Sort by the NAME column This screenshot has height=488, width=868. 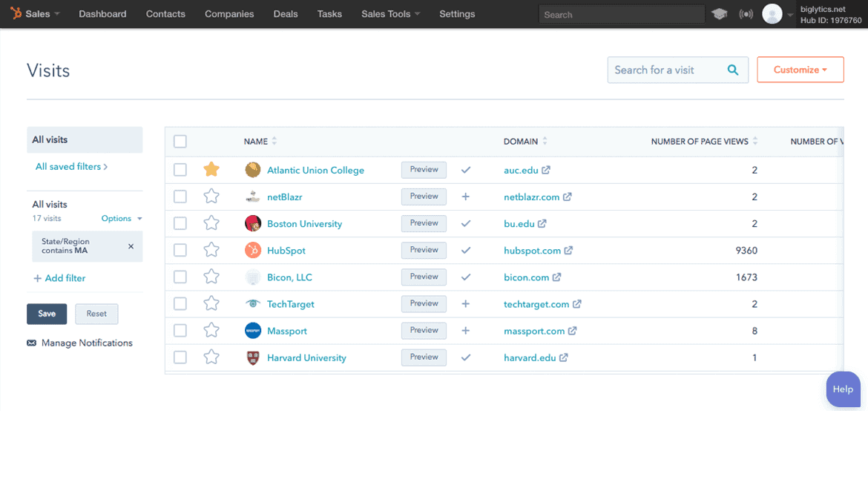pyautogui.click(x=260, y=141)
